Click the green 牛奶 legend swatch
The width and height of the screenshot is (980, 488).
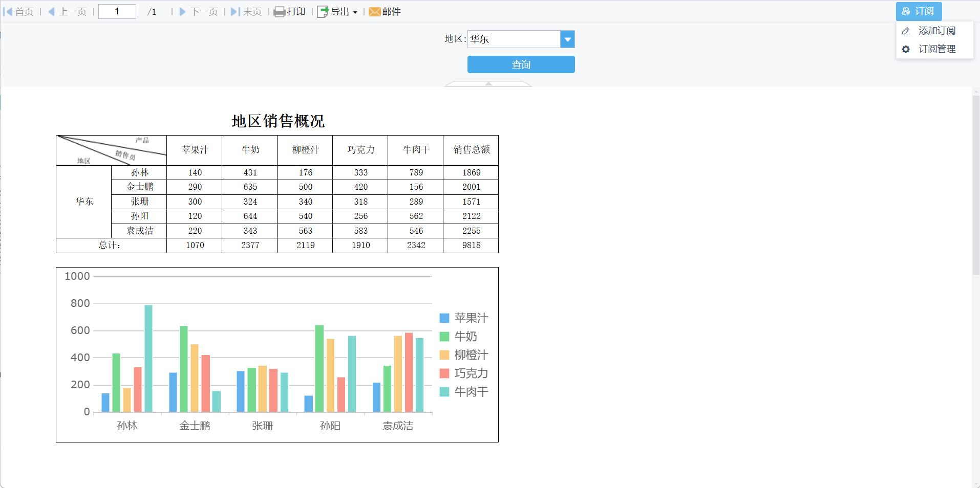click(x=444, y=337)
